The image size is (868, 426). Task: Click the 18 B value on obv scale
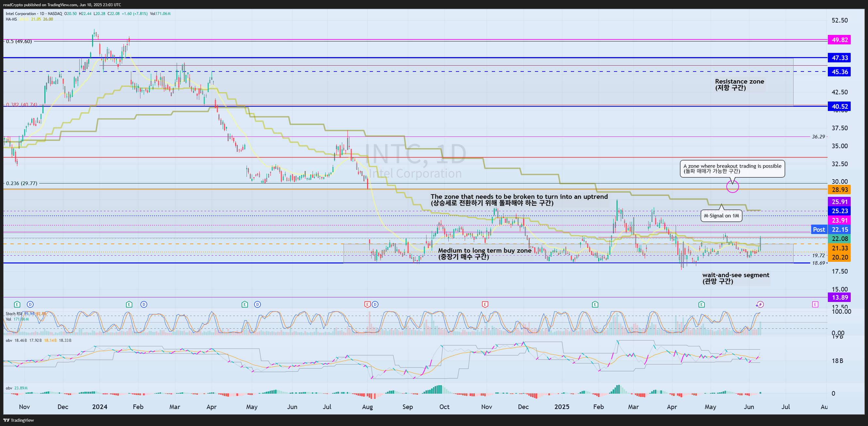pos(837,361)
